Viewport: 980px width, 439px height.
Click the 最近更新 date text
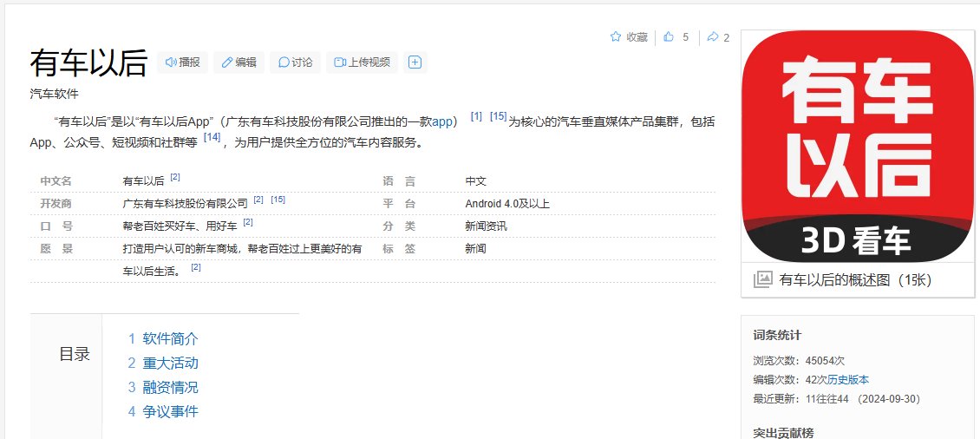coord(837,399)
